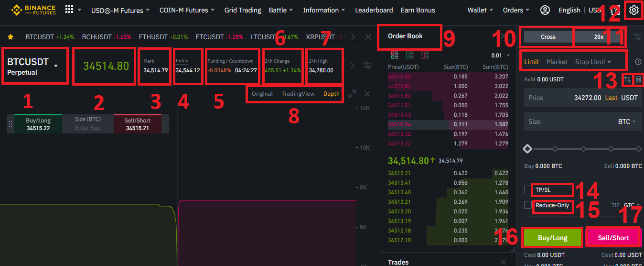The image size is (644, 266).
Task: Open Earn Bonus page
Action: [418, 10]
